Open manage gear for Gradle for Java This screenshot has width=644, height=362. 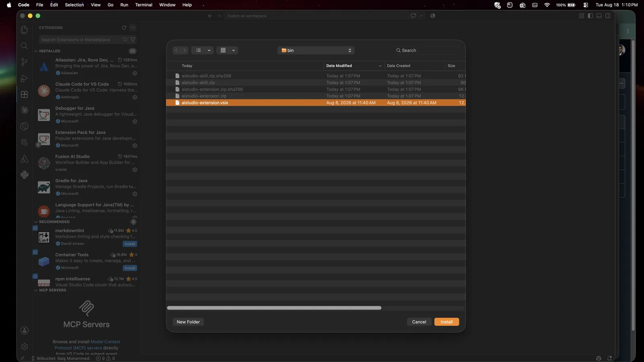click(x=135, y=194)
